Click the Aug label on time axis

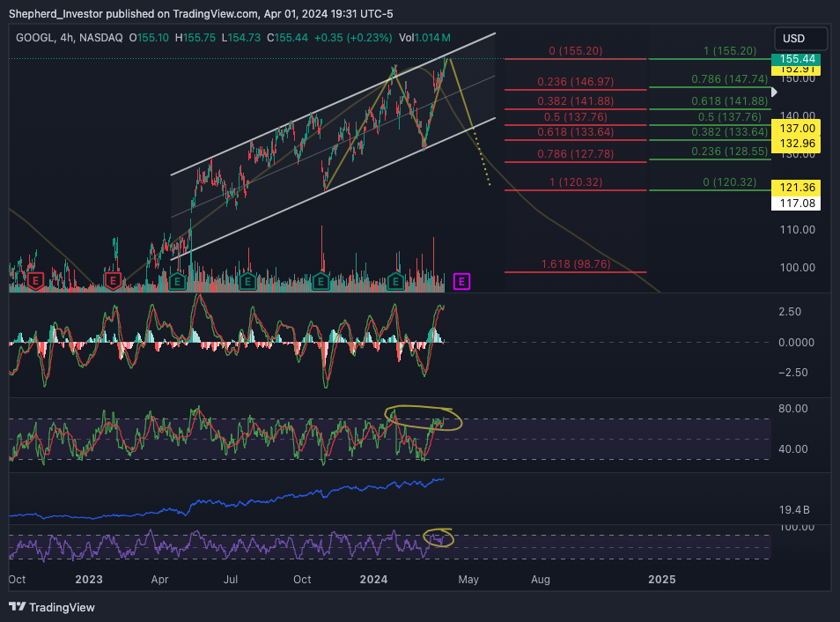[541, 580]
